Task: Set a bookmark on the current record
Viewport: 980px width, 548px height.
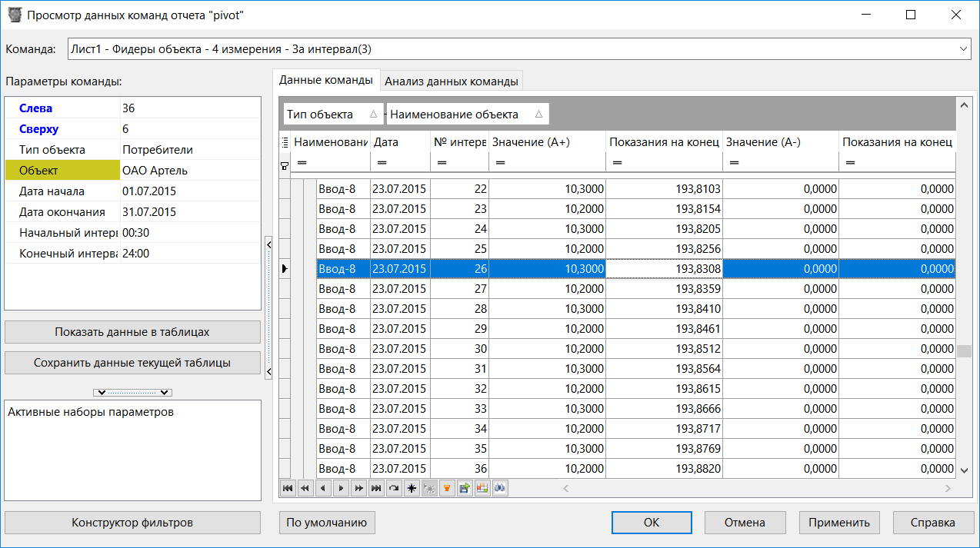Action: coord(412,488)
